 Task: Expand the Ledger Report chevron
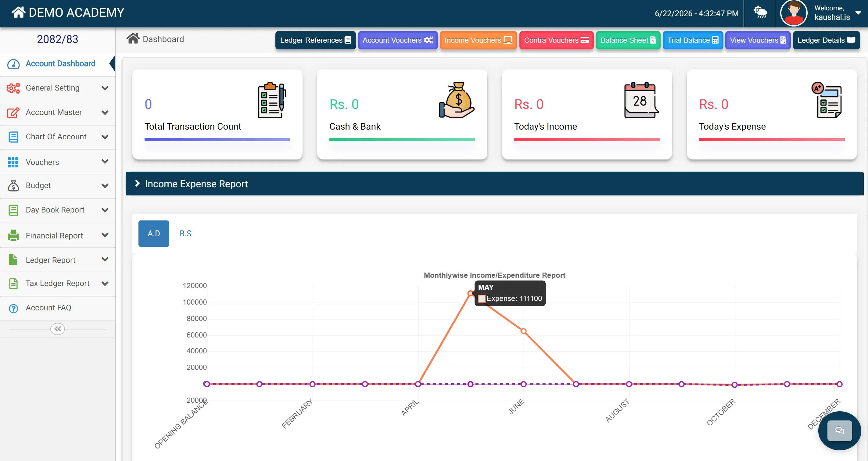point(105,259)
